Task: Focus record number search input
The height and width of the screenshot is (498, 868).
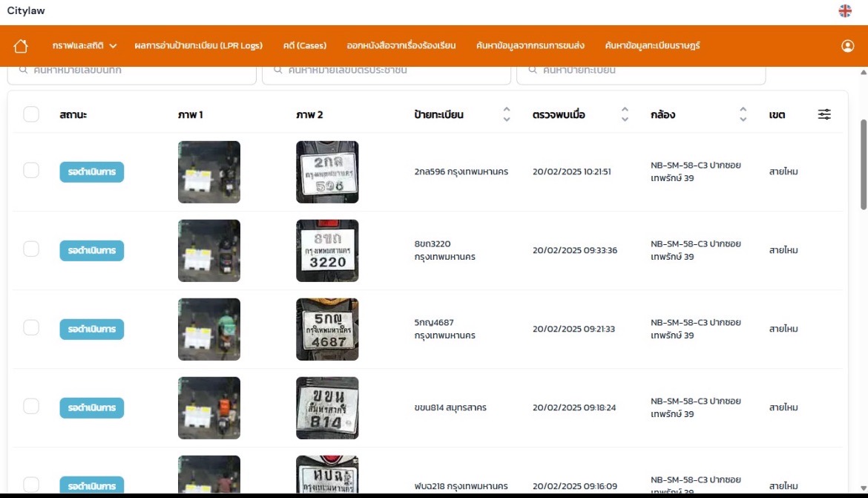Action: pyautogui.click(x=132, y=74)
